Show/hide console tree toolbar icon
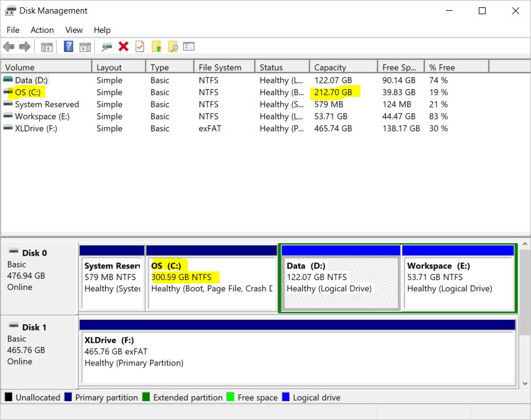531x420 pixels. pyautogui.click(x=47, y=46)
